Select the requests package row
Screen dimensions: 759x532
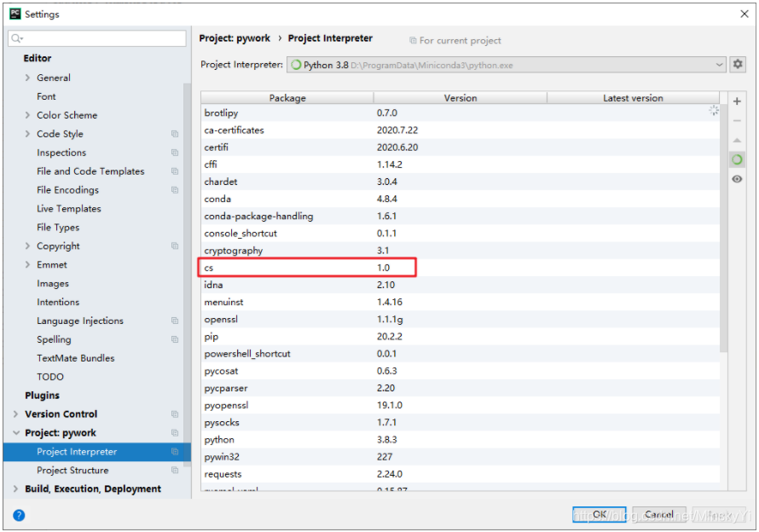461,474
